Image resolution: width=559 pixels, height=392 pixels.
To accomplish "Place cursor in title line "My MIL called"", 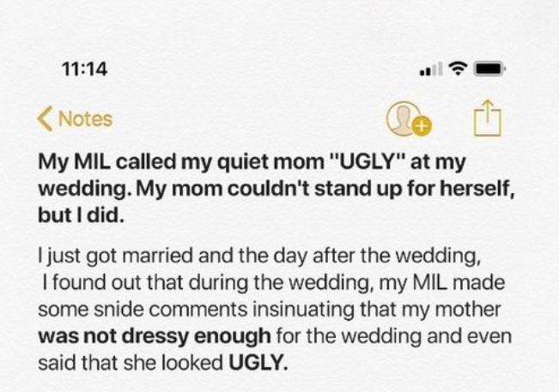I will (107, 161).
